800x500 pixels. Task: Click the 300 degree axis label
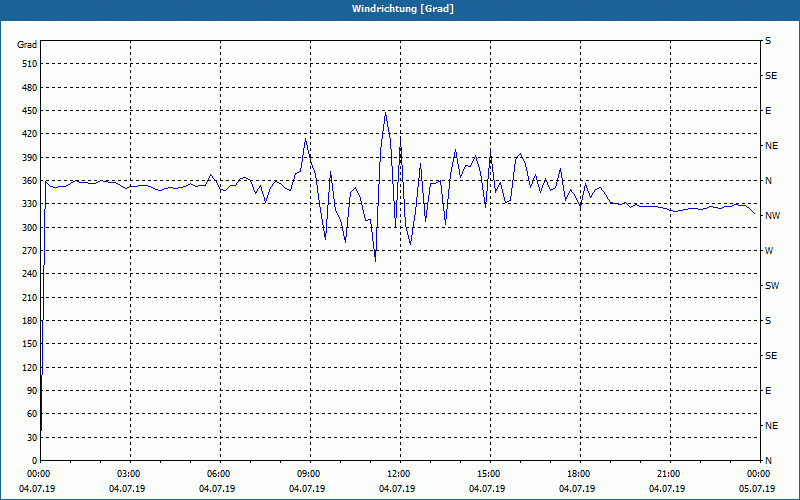click(x=30, y=228)
